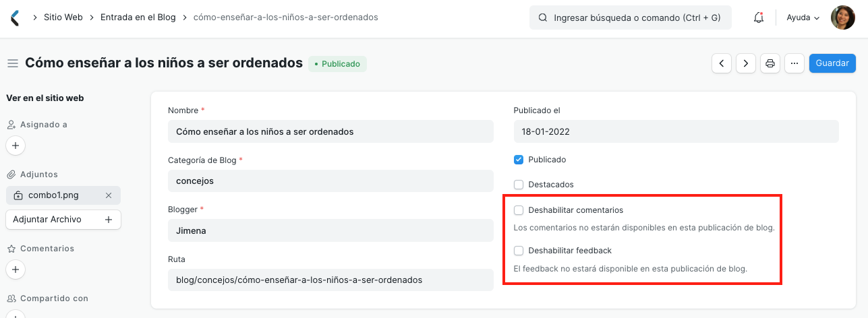Open the notifications bell

pyautogui.click(x=758, y=18)
